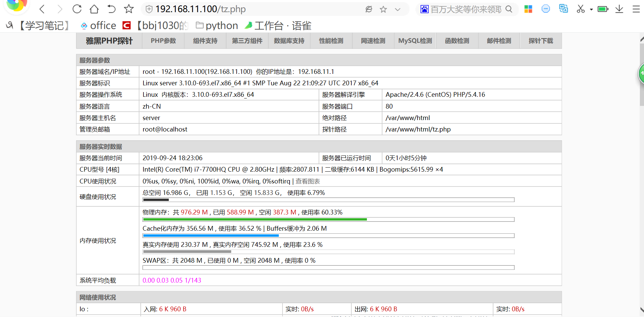Image resolution: width=644 pixels, height=317 pixels.
Task: Click the uptime value 0天1小时5分钟
Action: [406, 158]
